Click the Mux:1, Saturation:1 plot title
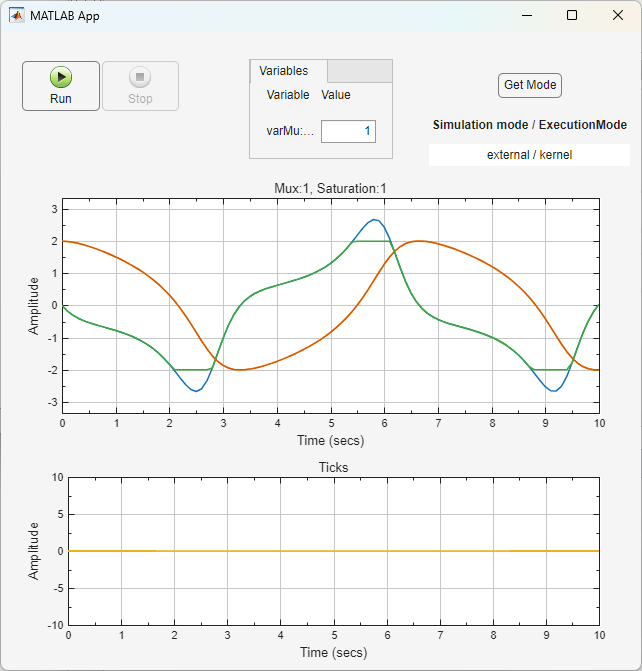 point(330,188)
